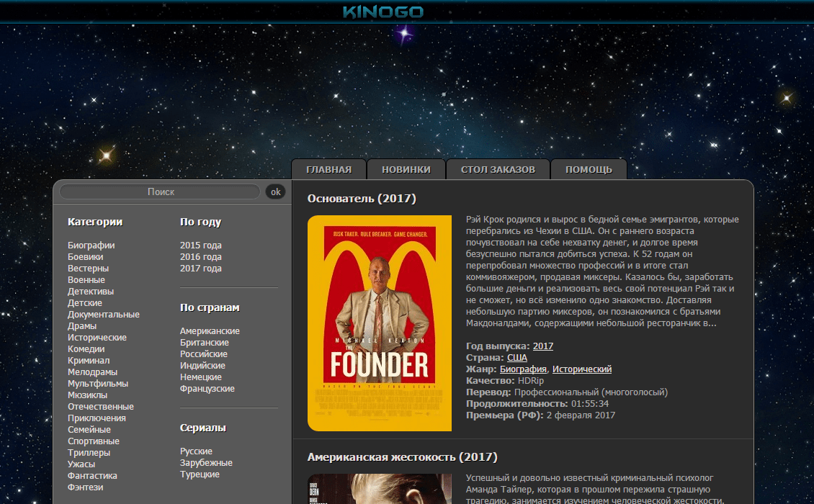Click the Американская жестокость poster thumbnail

tap(380, 489)
